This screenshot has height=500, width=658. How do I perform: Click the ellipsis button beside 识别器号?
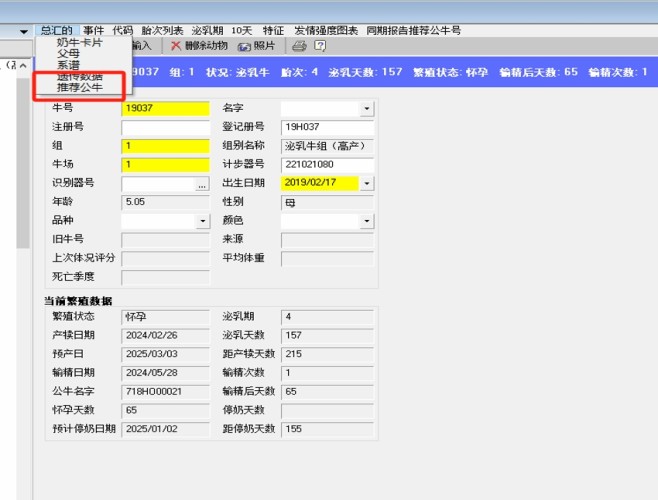click(x=202, y=184)
